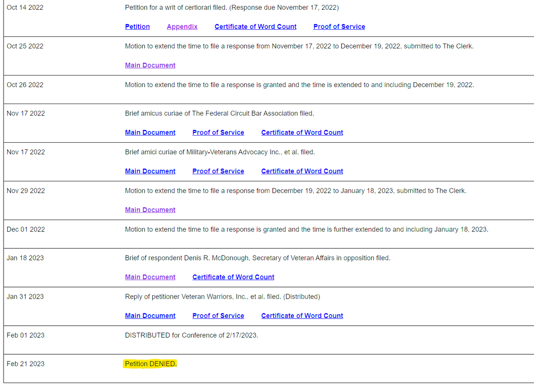Select 'Brief amicus curiae of The Federal Circuit Bar' text
This screenshot has height=392, width=534.
[x=219, y=113]
